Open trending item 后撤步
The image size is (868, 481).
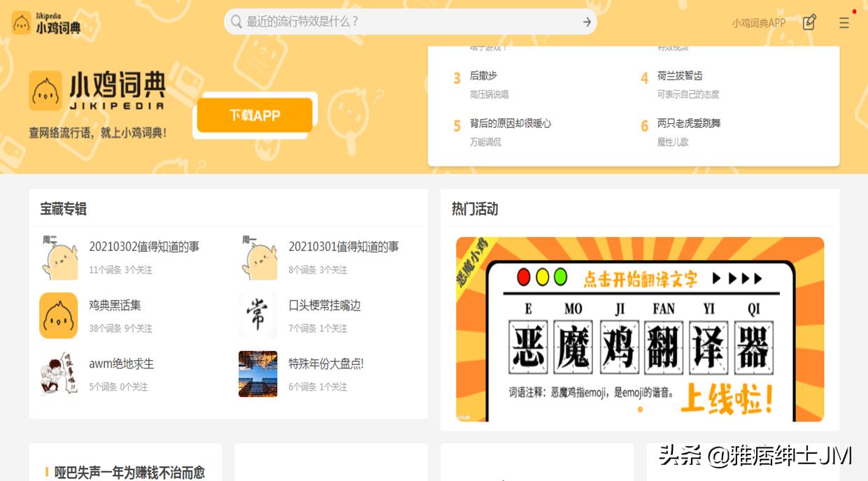point(483,76)
